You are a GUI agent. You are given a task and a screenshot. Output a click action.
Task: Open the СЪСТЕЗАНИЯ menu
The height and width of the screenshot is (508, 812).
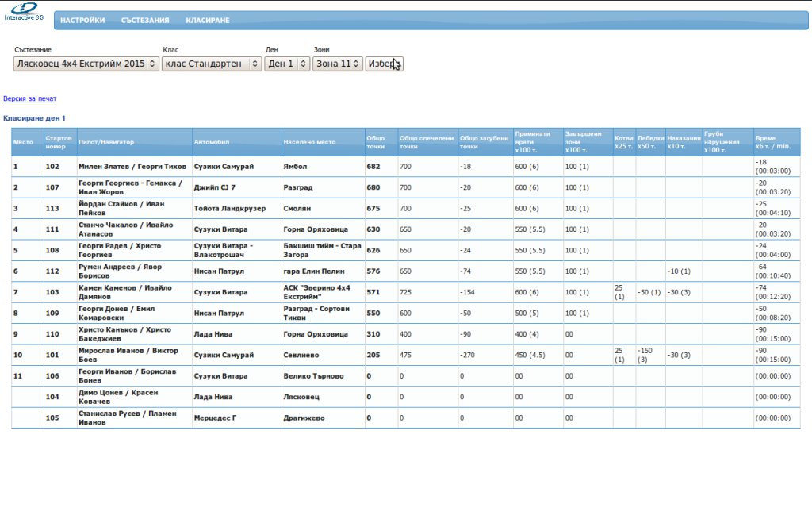click(x=145, y=21)
